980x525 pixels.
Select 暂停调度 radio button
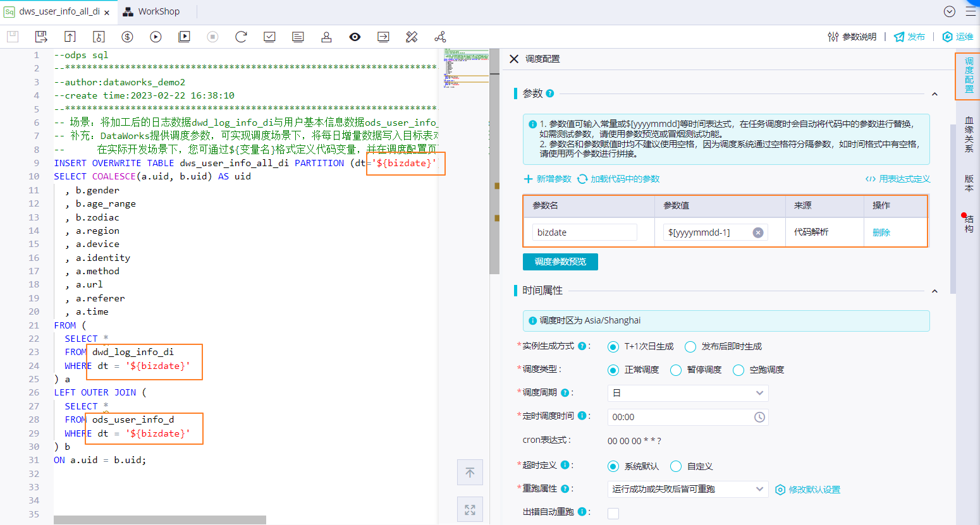[x=676, y=370]
